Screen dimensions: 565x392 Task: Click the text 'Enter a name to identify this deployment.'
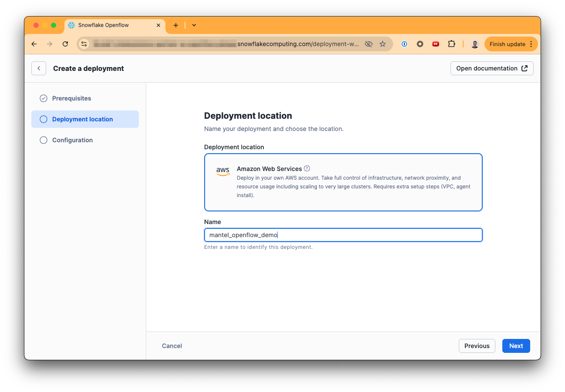259,247
